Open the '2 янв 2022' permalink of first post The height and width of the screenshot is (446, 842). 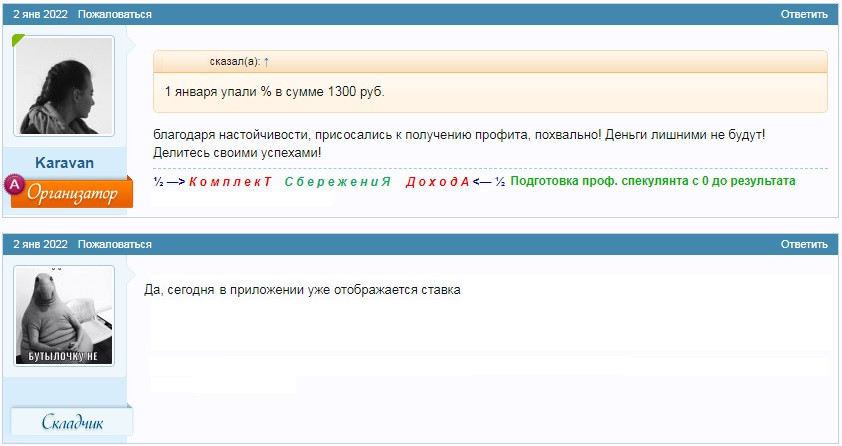[x=40, y=14]
